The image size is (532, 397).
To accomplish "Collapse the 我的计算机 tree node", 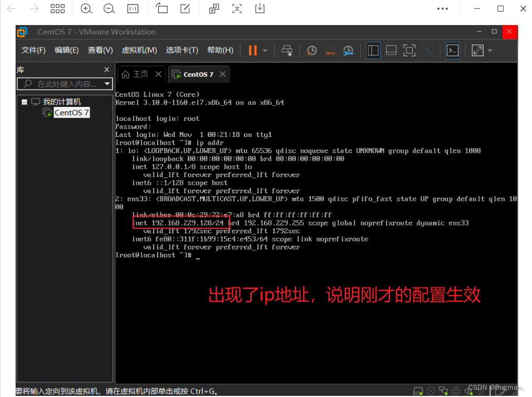I will pyautogui.click(x=25, y=102).
